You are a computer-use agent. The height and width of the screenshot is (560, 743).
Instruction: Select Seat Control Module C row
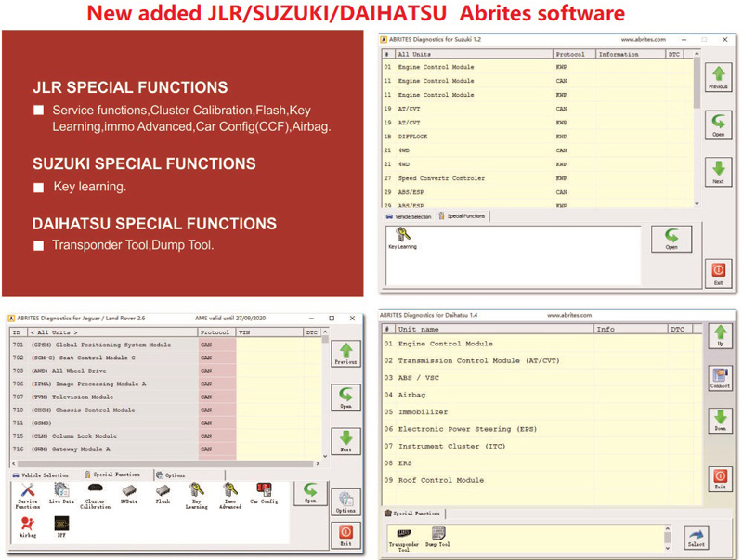(166, 358)
